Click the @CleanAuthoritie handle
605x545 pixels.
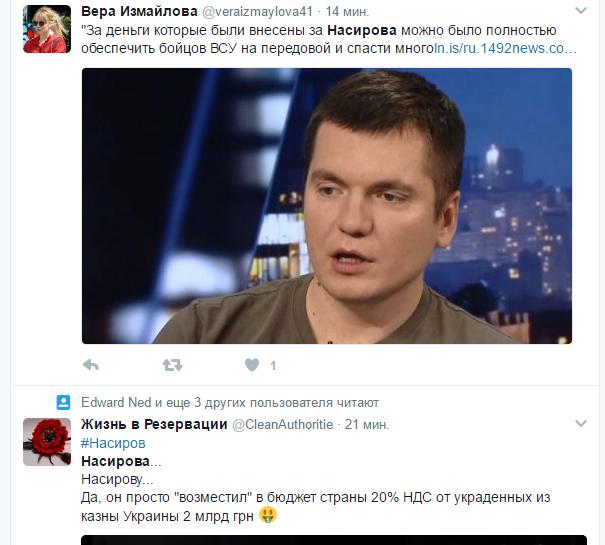(282, 424)
